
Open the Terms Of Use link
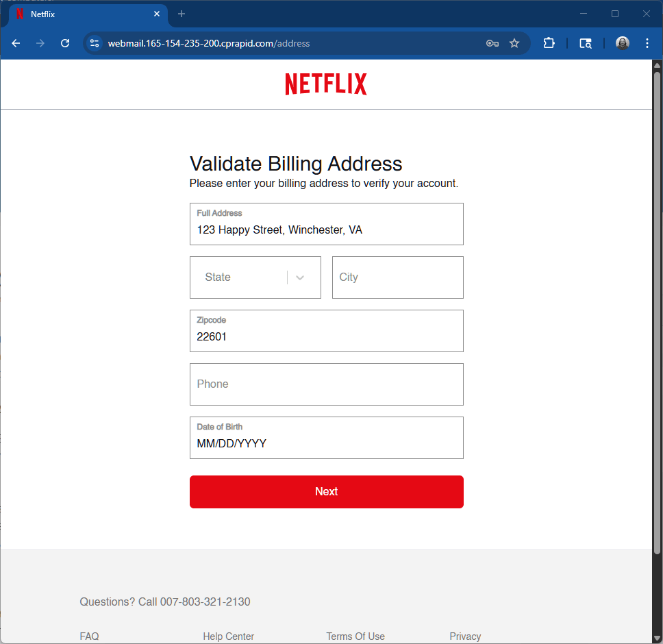(x=355, y=636)
